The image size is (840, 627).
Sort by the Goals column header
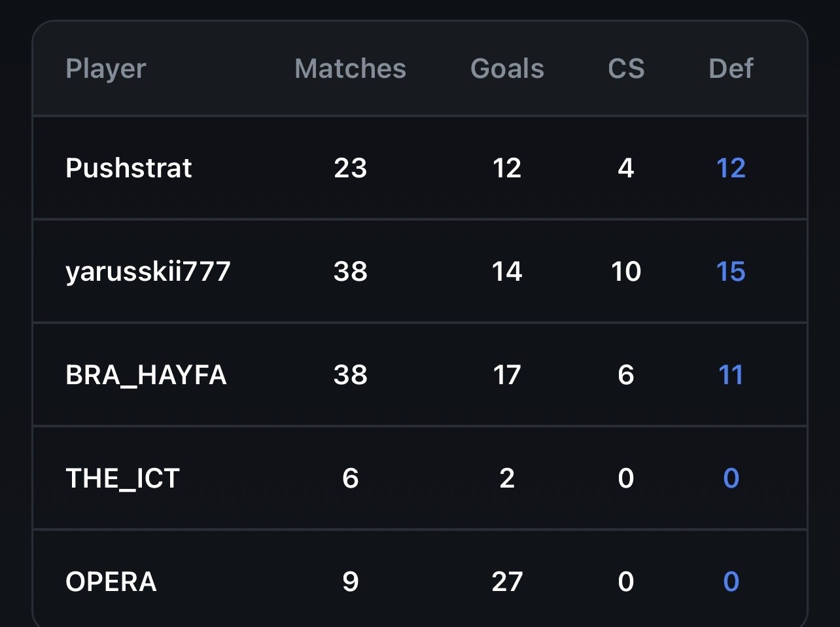(507, 69)
